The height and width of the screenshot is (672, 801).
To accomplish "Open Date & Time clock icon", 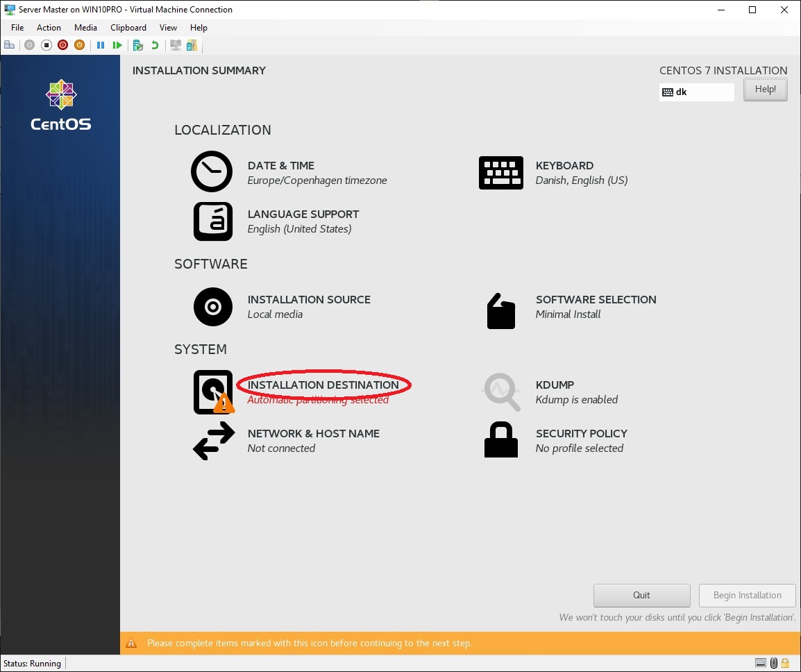I will (212, 171).
